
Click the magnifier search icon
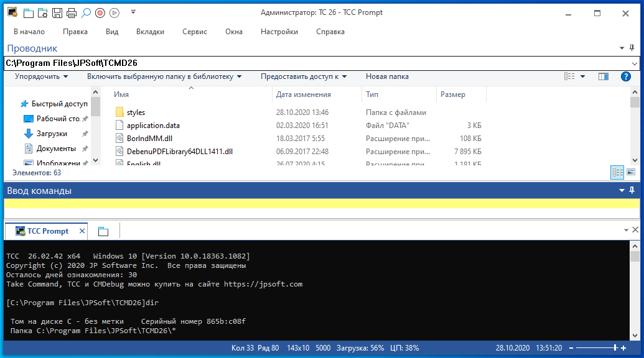click(x=86, y=12)
